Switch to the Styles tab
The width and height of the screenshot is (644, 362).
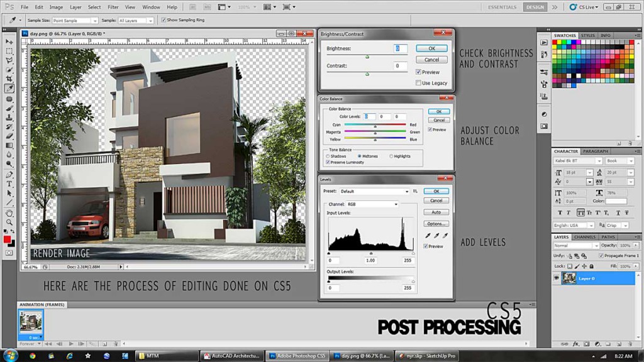tap(588, 35)
